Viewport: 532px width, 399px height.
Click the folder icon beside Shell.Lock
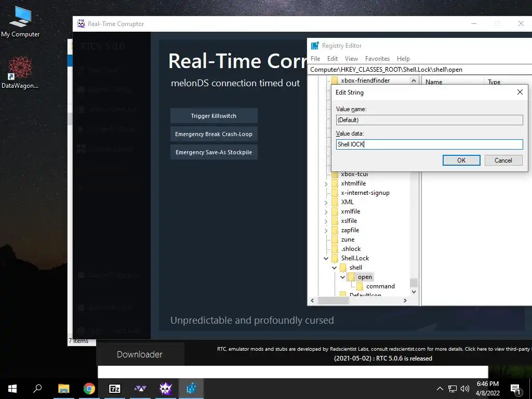[335, 258]
